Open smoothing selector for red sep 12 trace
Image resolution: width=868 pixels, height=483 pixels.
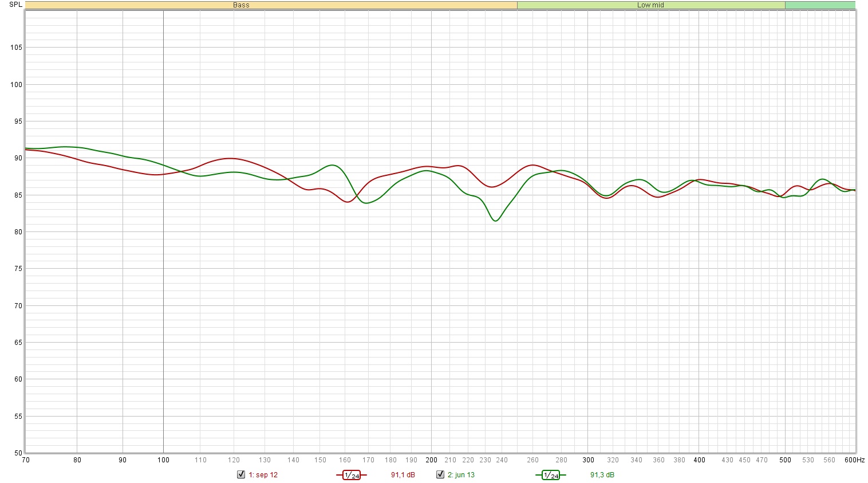(352, 475)
